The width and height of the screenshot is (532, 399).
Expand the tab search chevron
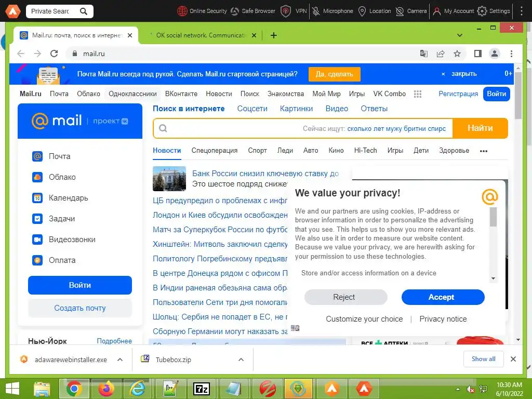pyautogui.click(x=460, y=35)
